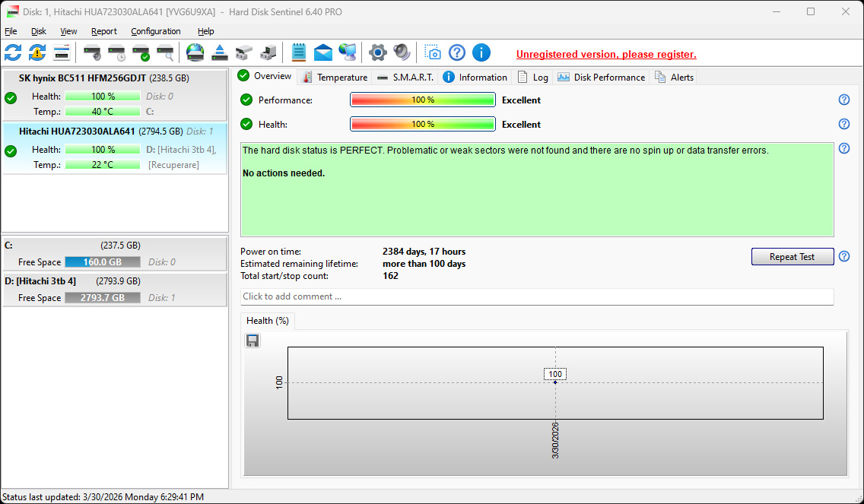The width and height of the screenshot is (864, 504).
Task: Select the Health (%) graph tab
Action: click(268, 321)
